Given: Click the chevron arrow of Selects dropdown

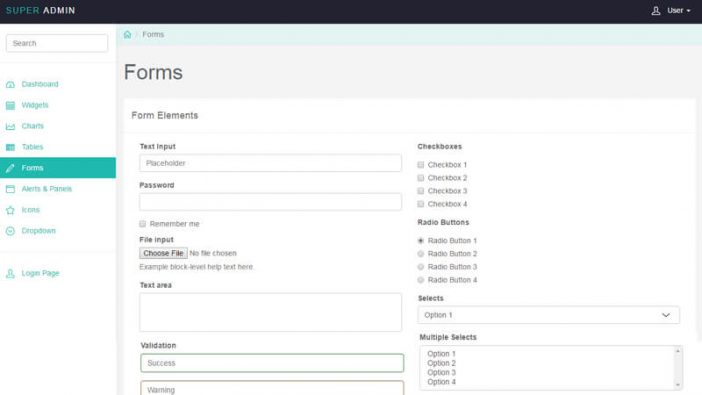Looking at the screenshot, I should click(x=666, y=315).
